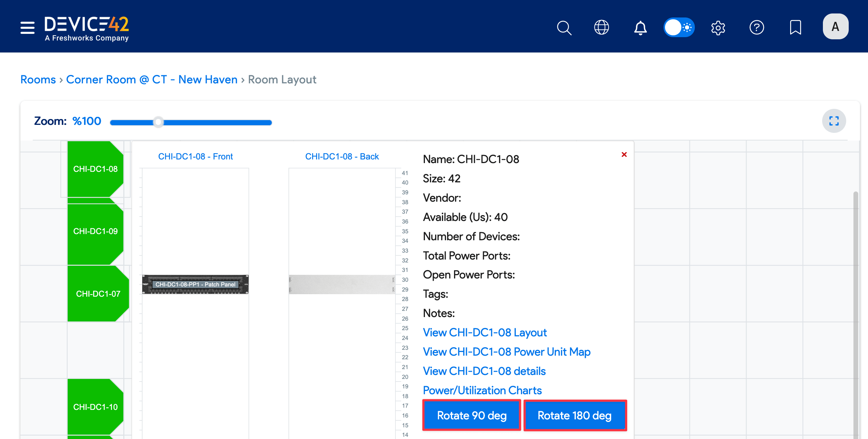Open the hamburger navigation menu
This screenshot has height=439, width=868.
[x=27, y=27]
